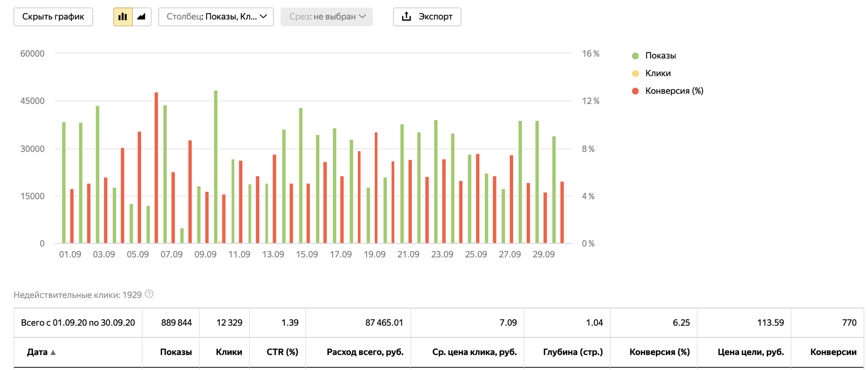Sort by Расход всего, руб. header
This screenshot has width=868, height=370.
pyautogui.click(x=365, y=352)
